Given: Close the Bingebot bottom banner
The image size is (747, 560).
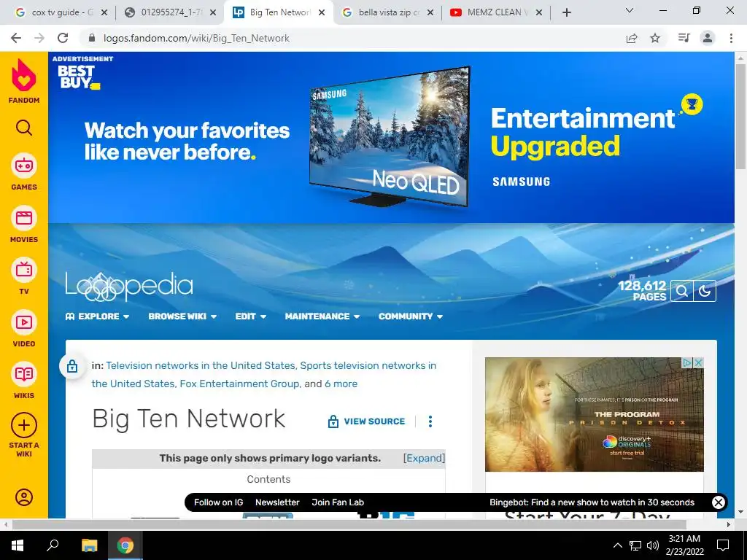Looking at the screenshot, I should point(719,502).
